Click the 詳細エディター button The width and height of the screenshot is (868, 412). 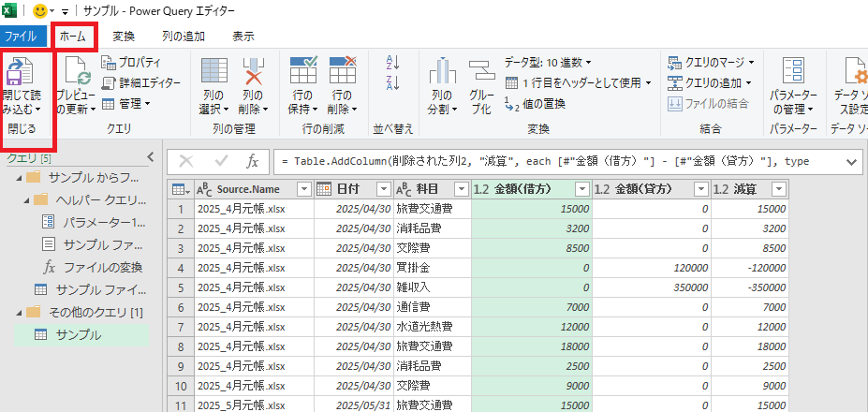(141, 82)
